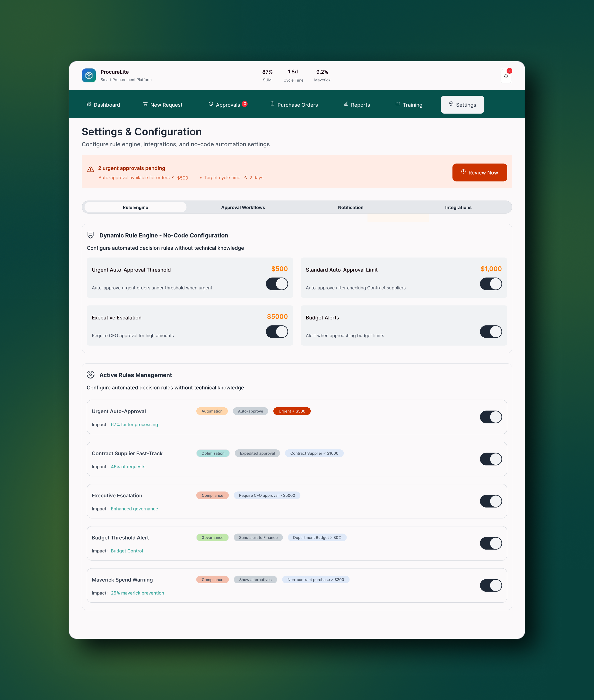Toggle the Contract Supplier Fast-Track rule
Viewport: 594px width, 700px height.
[491, 459]
